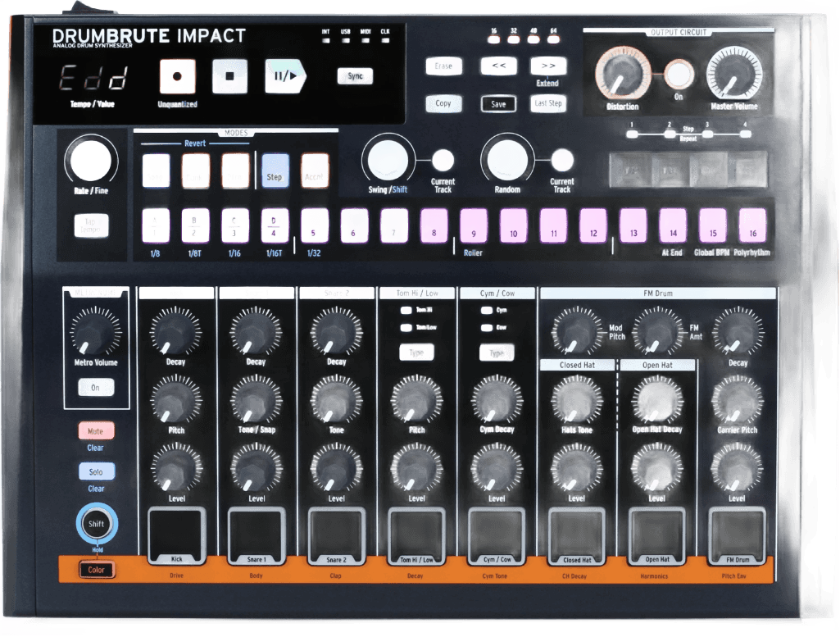Select the Bank mode button
Screen dimensions: 840x637
196,171
